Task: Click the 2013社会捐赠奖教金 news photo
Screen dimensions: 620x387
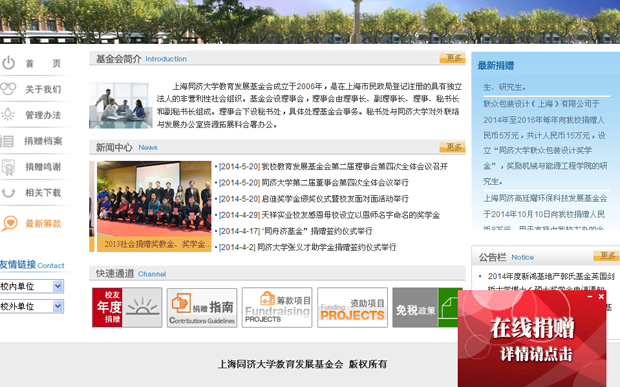Action: tap(154, 206)
